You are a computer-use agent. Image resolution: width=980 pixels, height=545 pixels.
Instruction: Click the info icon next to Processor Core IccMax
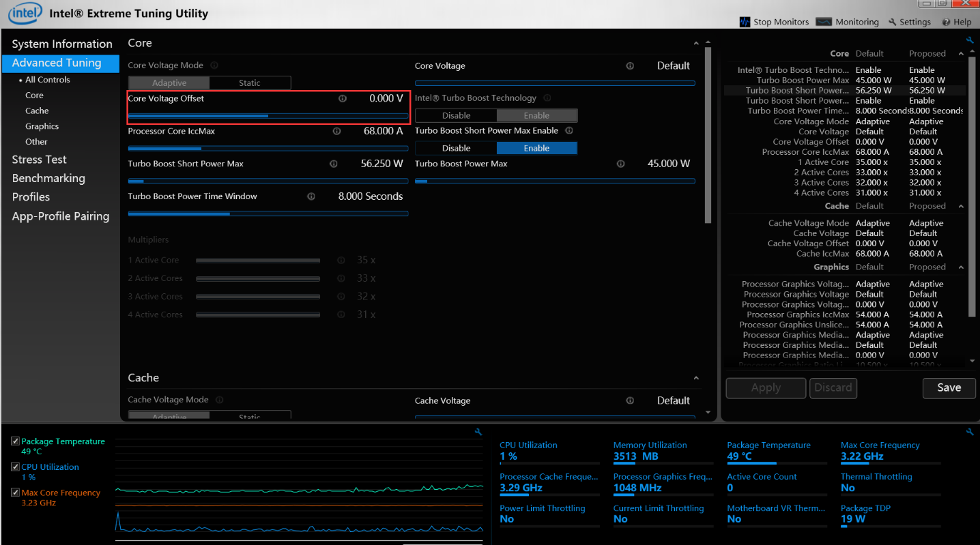tap(336, 131)
